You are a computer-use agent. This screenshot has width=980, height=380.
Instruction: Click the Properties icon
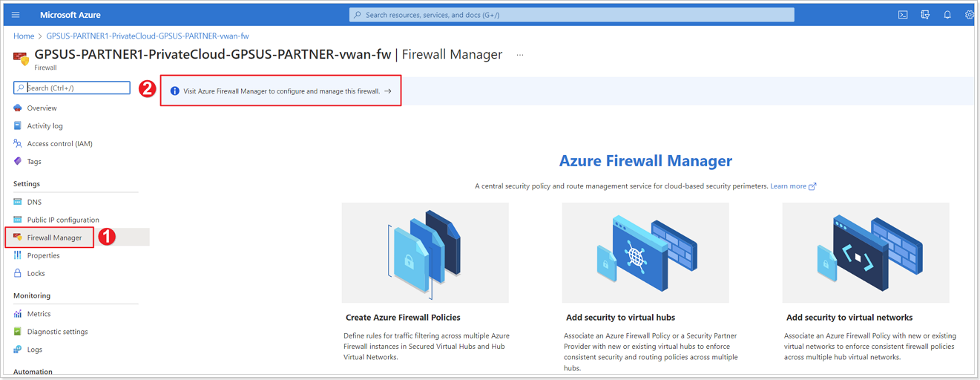pyautogui.click(x=18, y=255)
